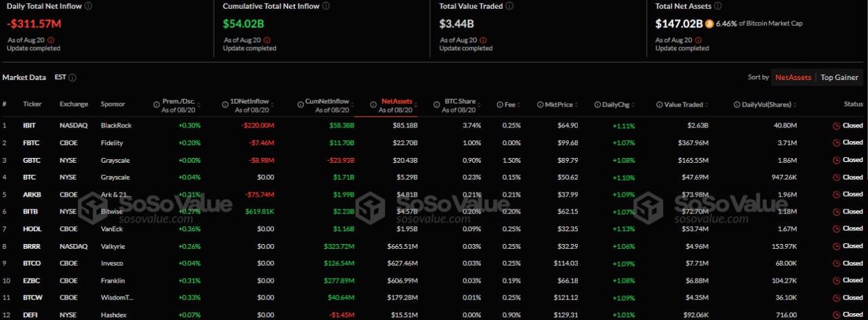
Task: Click the Value Traded column header
Action: (684, 105)
